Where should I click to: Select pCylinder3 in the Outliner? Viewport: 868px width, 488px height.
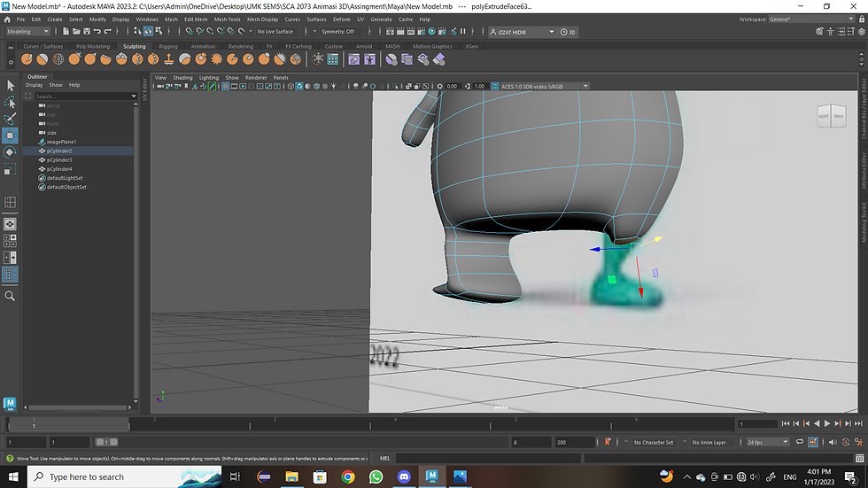click(x=58, y=160)
